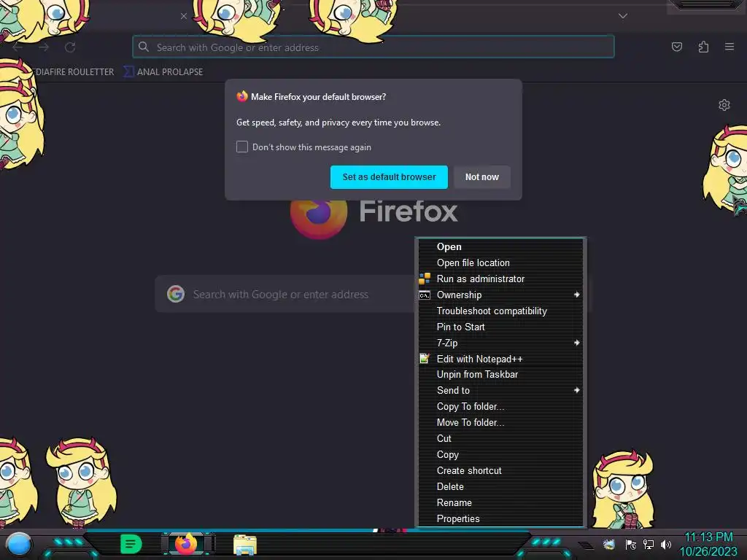Click the date 10/26/2023 in the tray
The image size is (747, 560).
tap(708, 551)
